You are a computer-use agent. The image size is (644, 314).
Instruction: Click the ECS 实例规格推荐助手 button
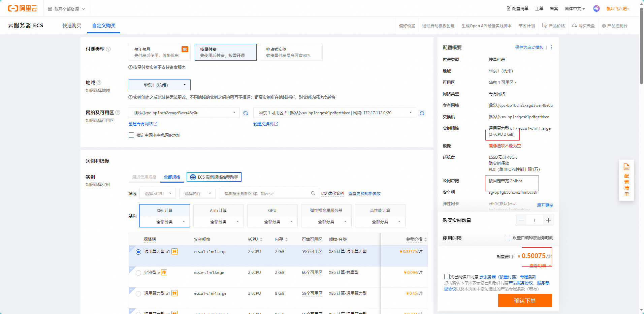point(214,177)
